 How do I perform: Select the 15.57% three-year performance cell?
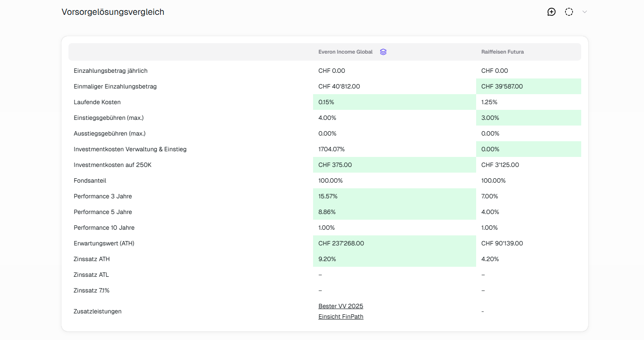(328, 196)
